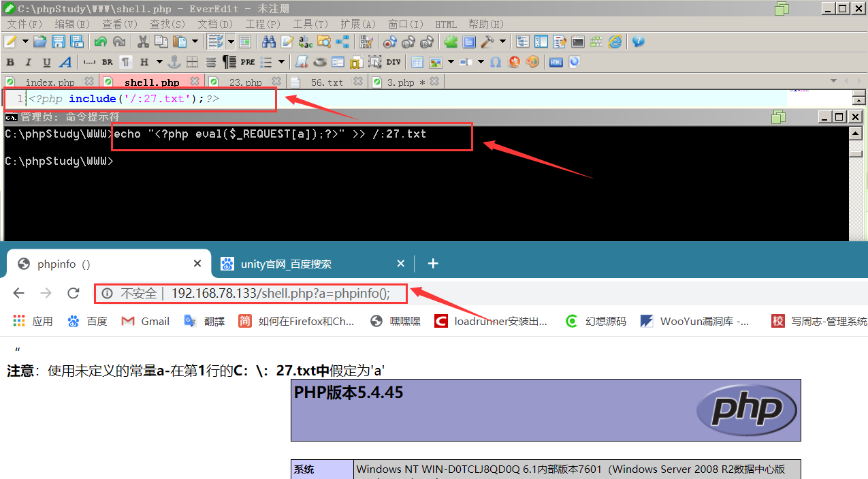Open the insert image dropdown arrow

pyautogui.click(x=450, y=62)
